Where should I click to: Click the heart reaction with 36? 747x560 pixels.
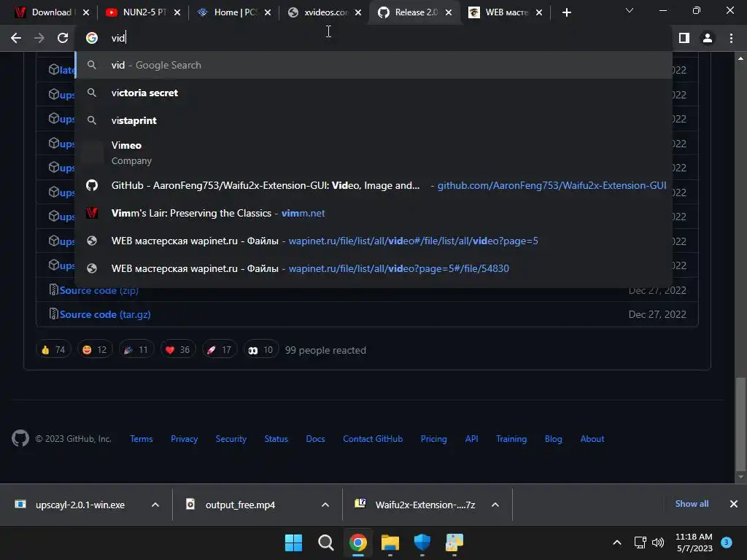(x=178, y=349)
